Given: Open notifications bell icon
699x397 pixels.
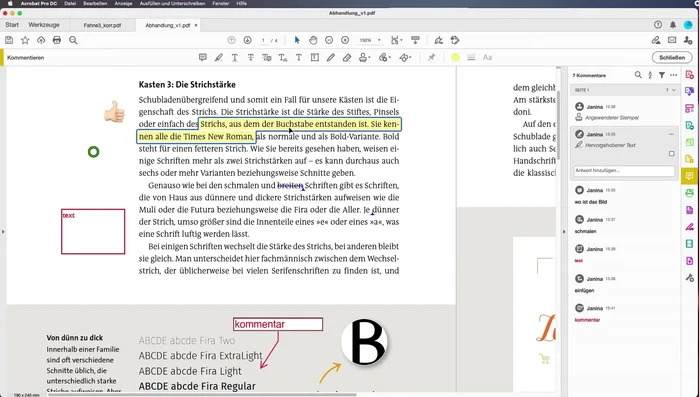Looking at the screenshot, I should pyautogui.click(x=673, y=25).
